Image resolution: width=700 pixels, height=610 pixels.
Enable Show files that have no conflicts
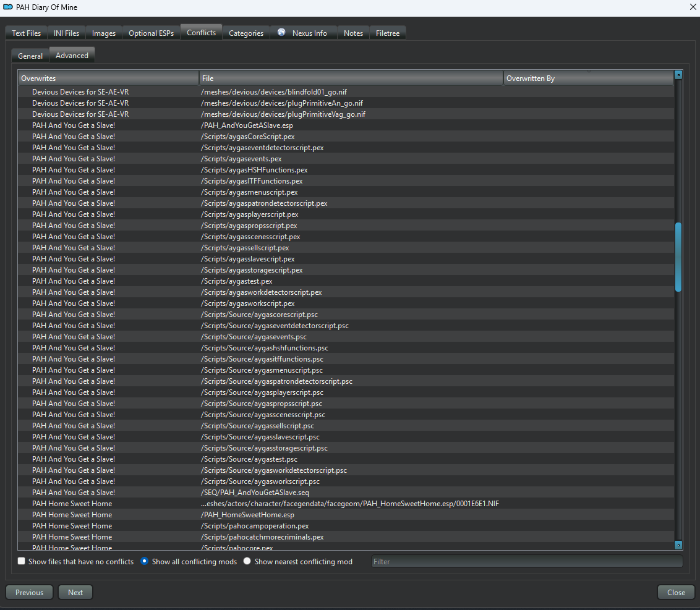click(x=75, y=561)
